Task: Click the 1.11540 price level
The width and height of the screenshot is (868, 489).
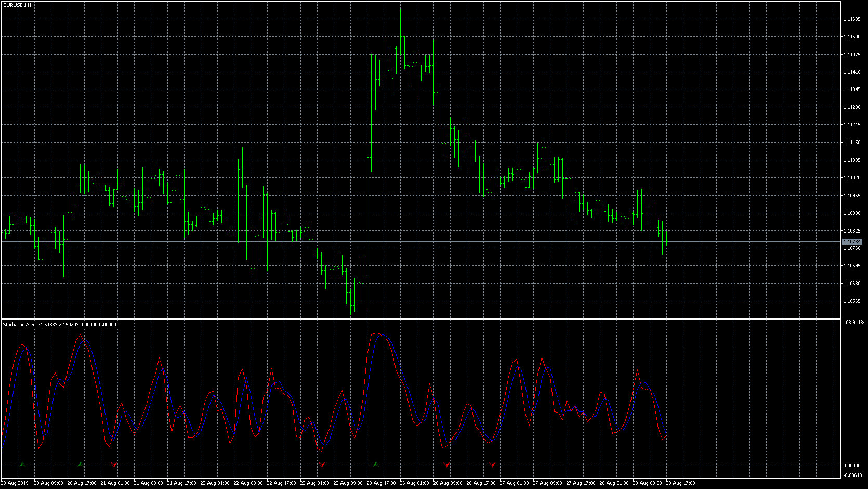Action: click(851, 37)
